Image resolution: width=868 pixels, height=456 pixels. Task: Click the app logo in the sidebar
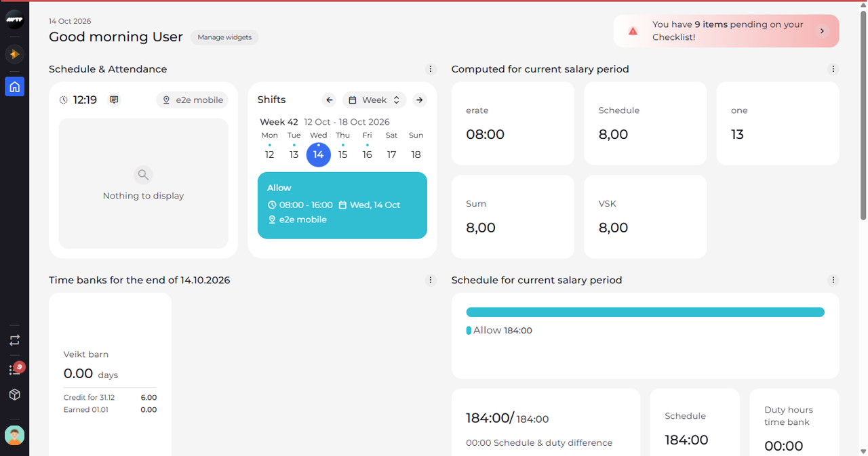click(x=14, y=20)
